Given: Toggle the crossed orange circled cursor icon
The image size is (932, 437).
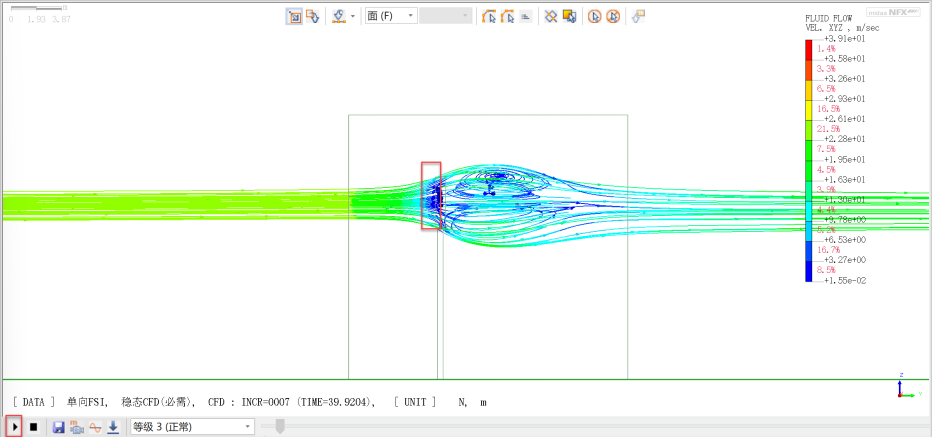Looking at the screenshot, I should (613, 16).
